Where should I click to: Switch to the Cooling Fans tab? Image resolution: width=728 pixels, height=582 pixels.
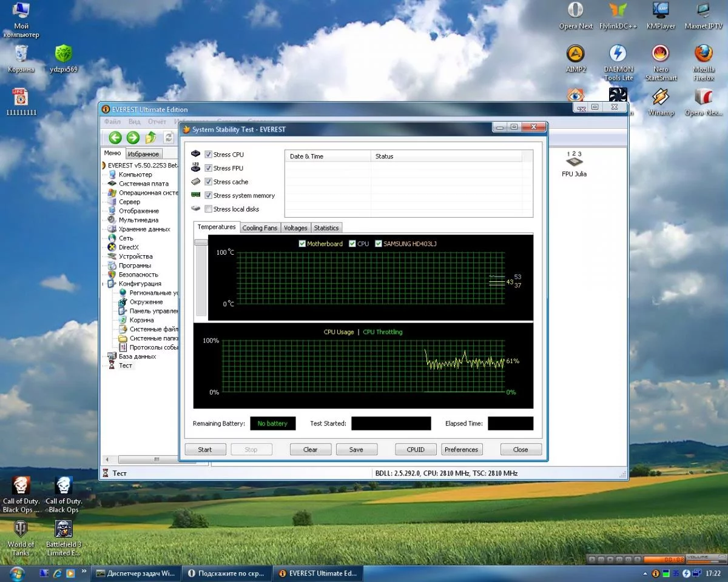point(260,228)
